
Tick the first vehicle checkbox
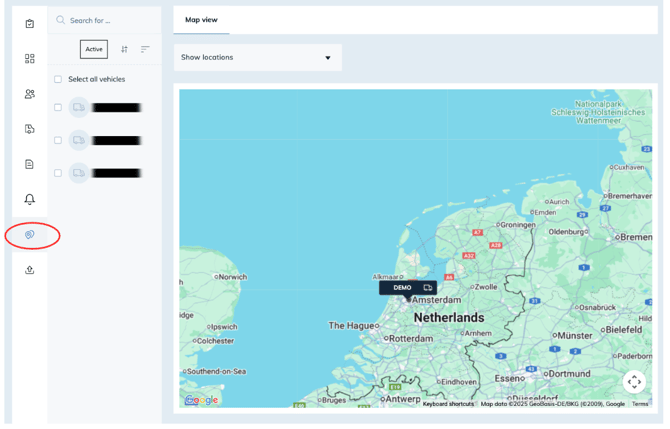pos(58,107)
